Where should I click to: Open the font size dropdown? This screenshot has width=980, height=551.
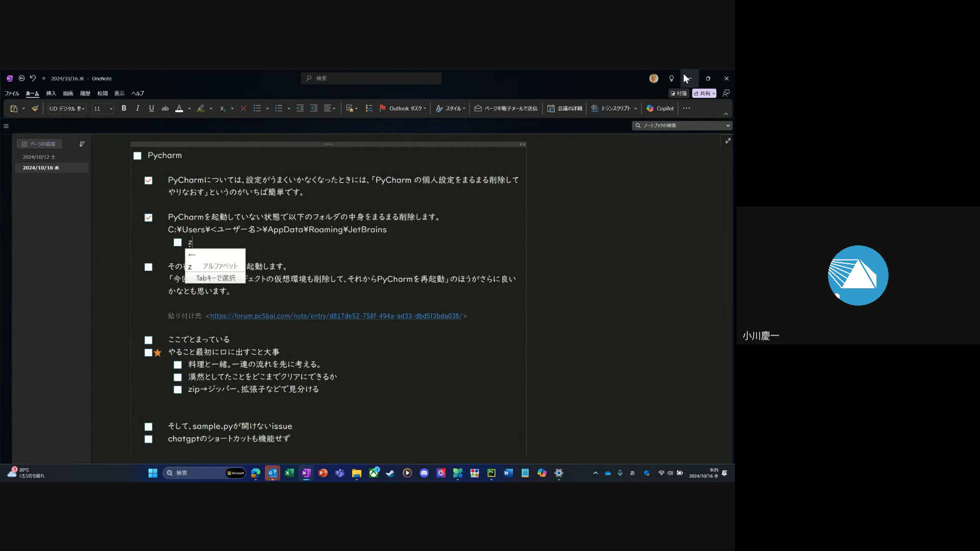coord(111,109)
